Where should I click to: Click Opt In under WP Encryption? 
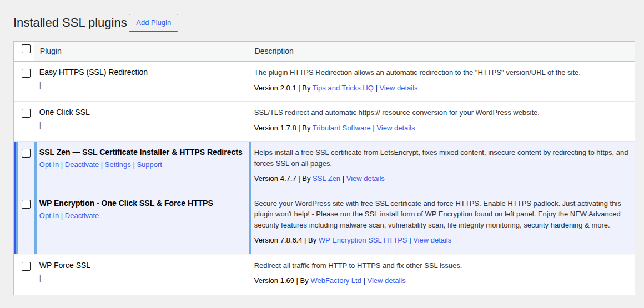click(x=49, y=215)
